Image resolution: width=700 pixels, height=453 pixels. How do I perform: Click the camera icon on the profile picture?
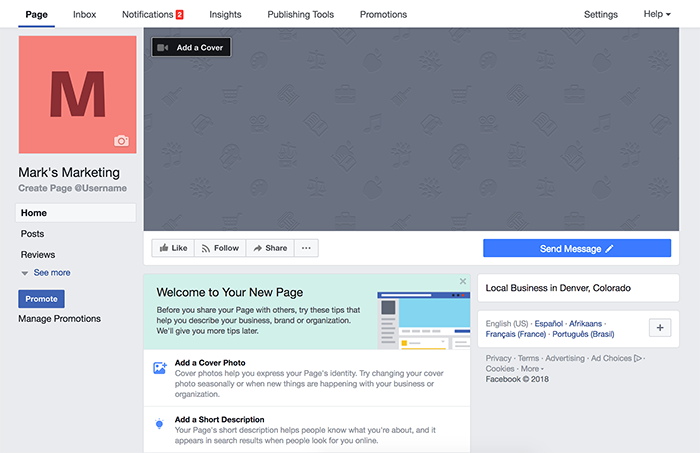coord(121,141)
